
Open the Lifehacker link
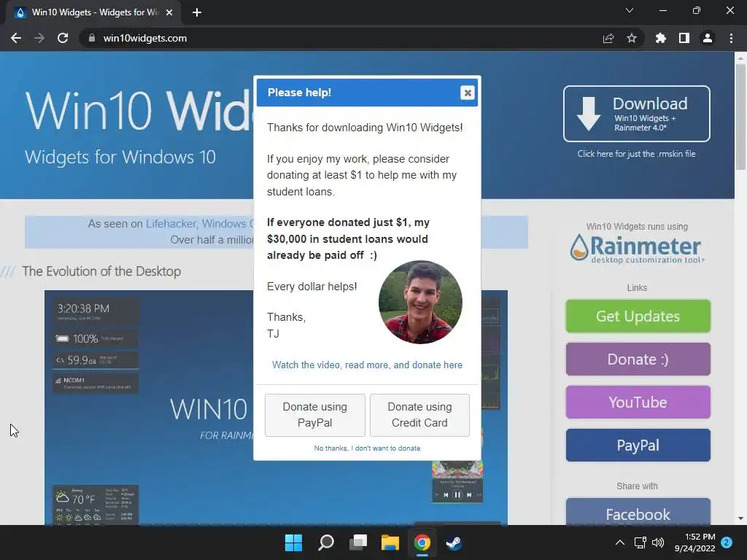coord(171,224)
